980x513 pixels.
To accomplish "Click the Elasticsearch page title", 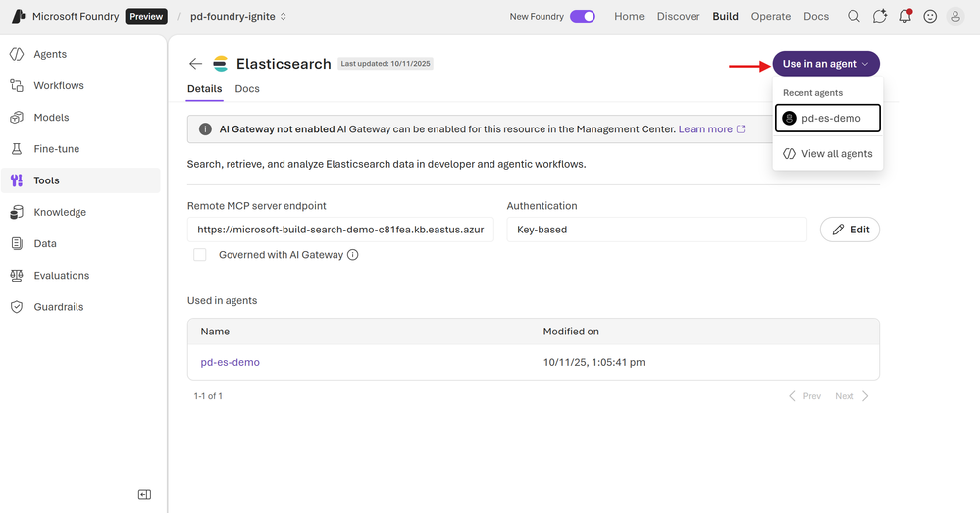I will 284,64.
